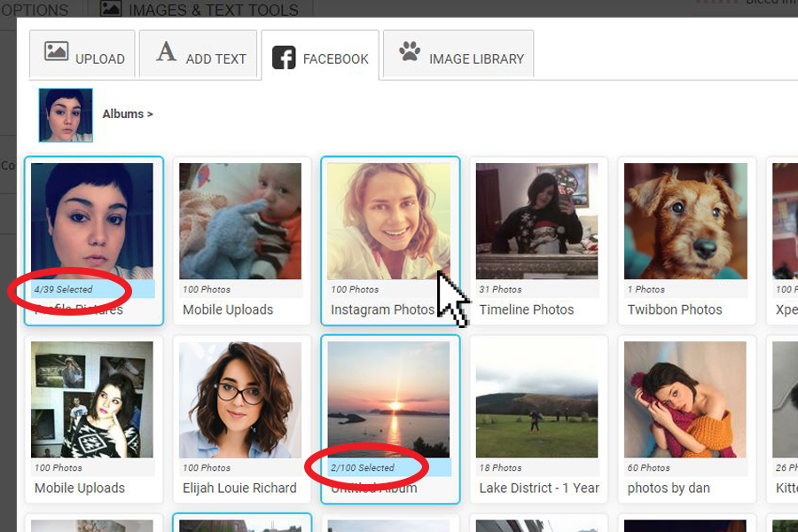The height and width of the screenshot is (532, 798).
Task: Click the 'Twibbon Photos' album title
Action: tap(675, 309)
